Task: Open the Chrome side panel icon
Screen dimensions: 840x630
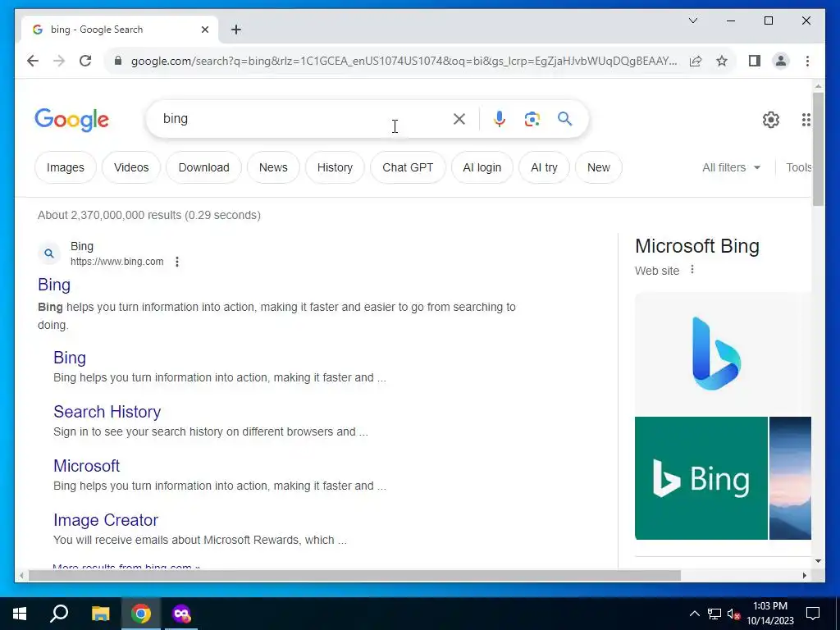Action: 755,61
